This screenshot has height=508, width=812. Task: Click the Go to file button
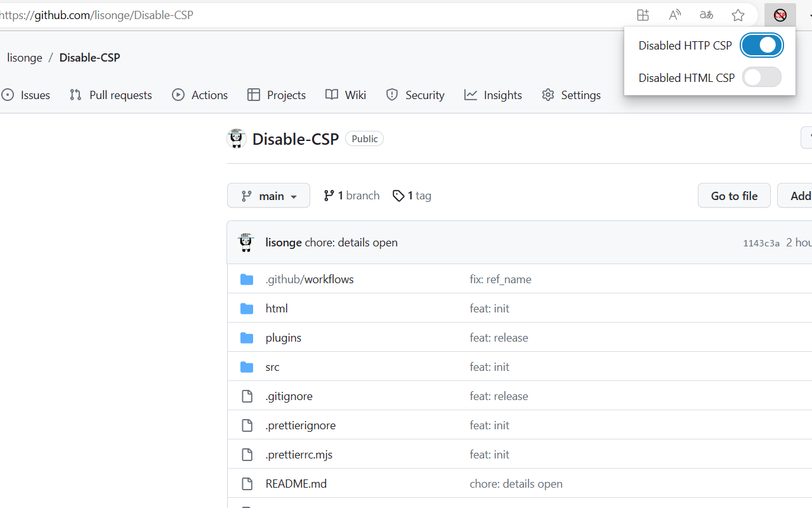click(734, 196)
